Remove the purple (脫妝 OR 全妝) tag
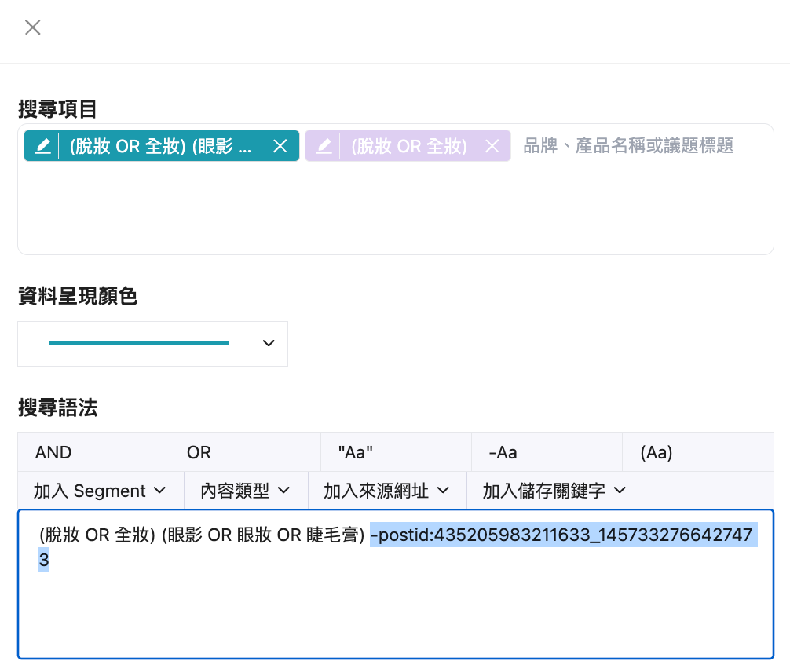 point(492,146)
